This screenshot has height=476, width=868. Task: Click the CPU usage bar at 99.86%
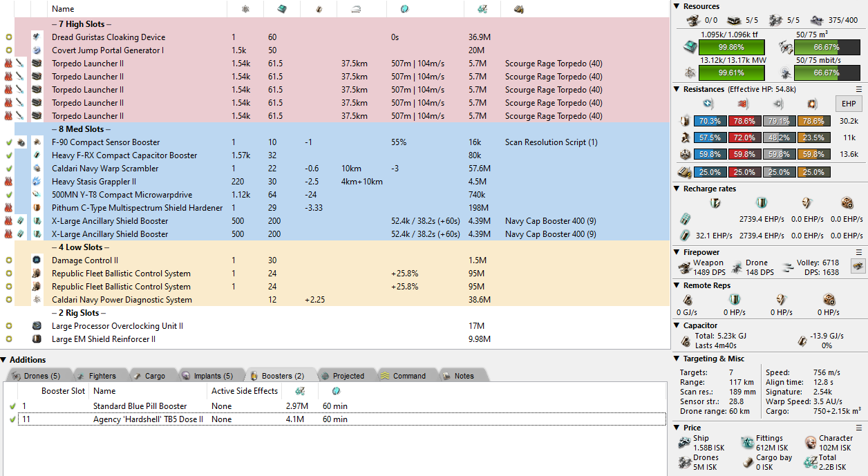coord(731,48)
